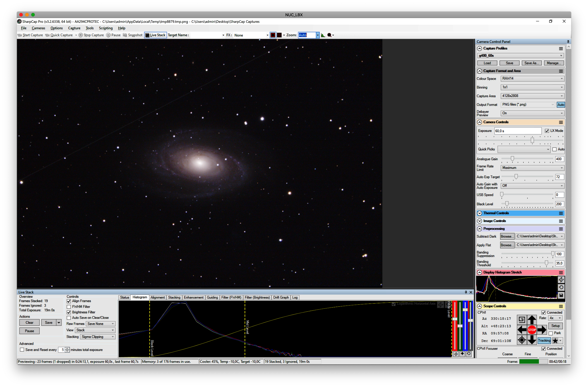Viewport: 588px width, 387px height.
Task: Open the Scripting menu
Action: point(105,28)
